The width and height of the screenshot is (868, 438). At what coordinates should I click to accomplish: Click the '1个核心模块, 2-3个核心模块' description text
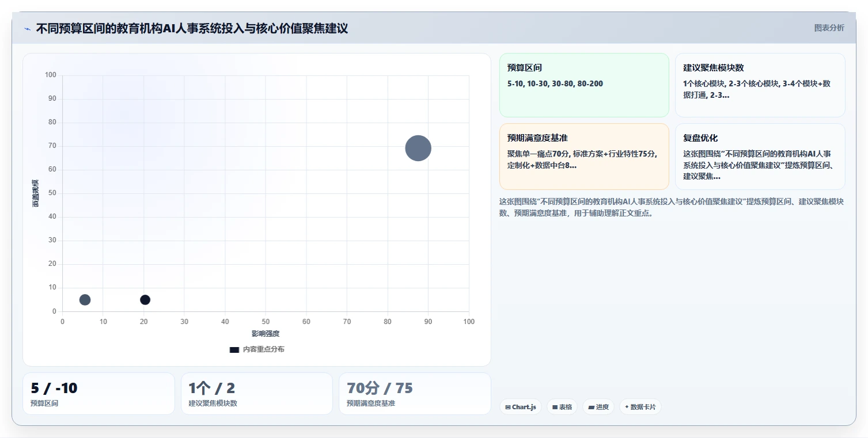pyautogui.click(x=757, y=89)
